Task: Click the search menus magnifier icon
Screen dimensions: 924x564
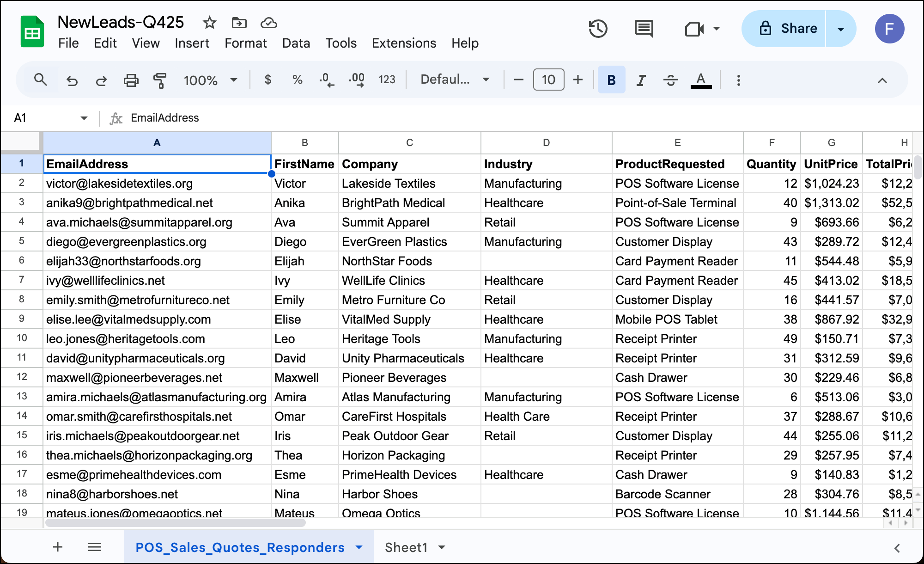Action: tap(41, 80)
